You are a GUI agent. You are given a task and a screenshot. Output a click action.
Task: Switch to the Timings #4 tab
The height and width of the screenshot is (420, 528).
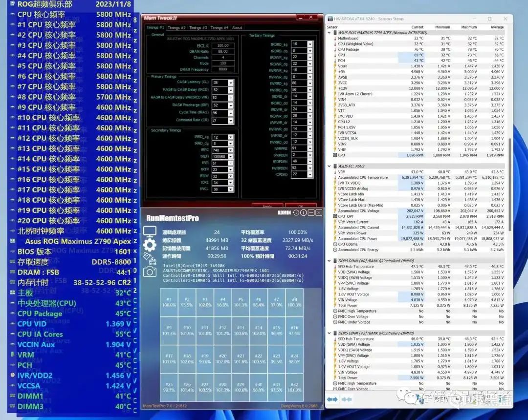pos(219,28)
